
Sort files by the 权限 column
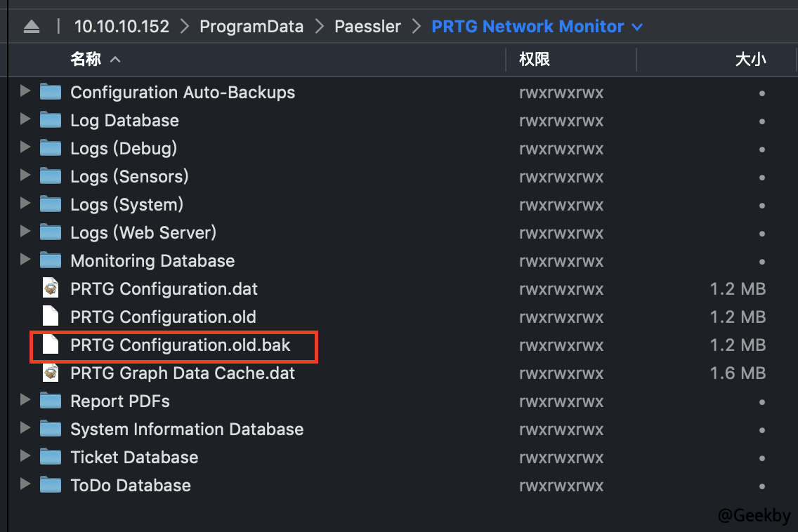pos(534,60)
